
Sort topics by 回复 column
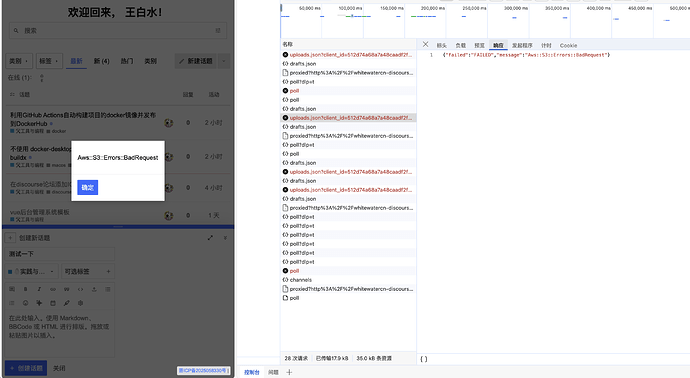coord(188,95)
